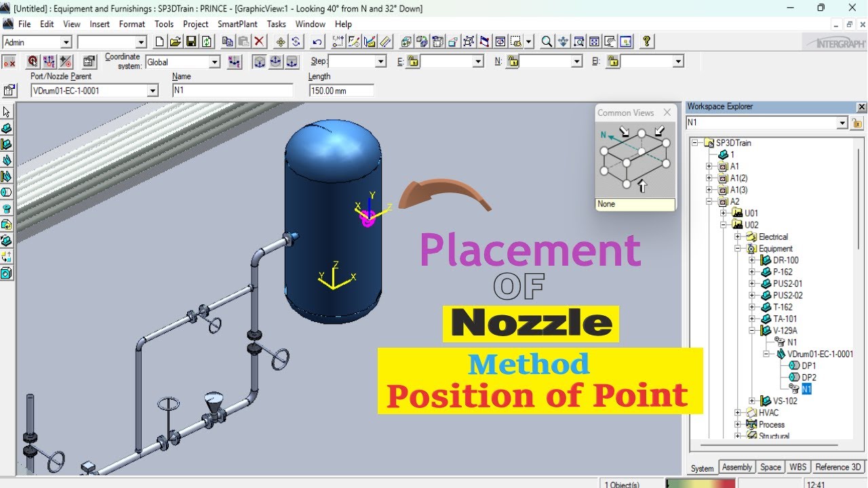868x488 pixels.
Task: Toggle the Workspace Explorer lock icon
Action: coord(857,123)
